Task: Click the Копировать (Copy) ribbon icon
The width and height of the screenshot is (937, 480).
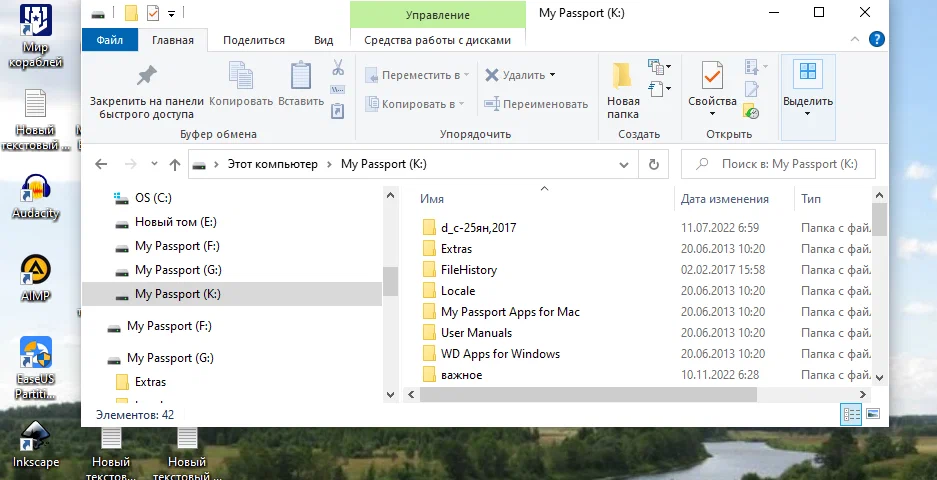Action: click(241, 75)
